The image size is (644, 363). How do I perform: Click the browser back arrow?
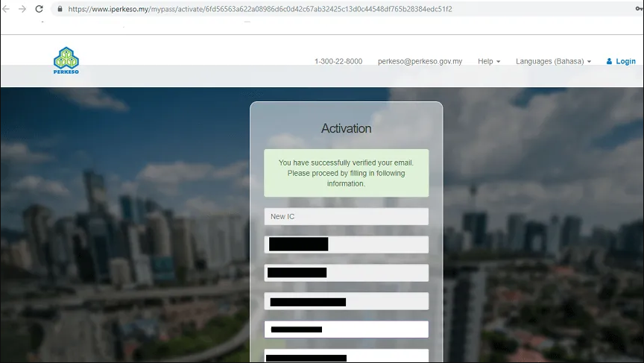6,9
